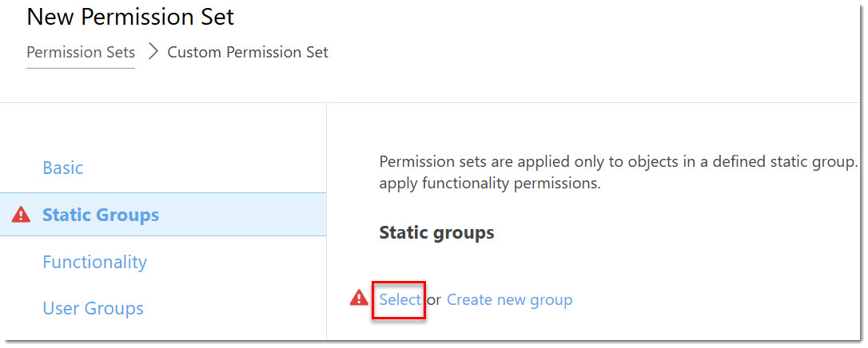The width and height of the screenshot is (868, 348).
Task: Click the red warning triangle beside Select
Action: point(359,299)
